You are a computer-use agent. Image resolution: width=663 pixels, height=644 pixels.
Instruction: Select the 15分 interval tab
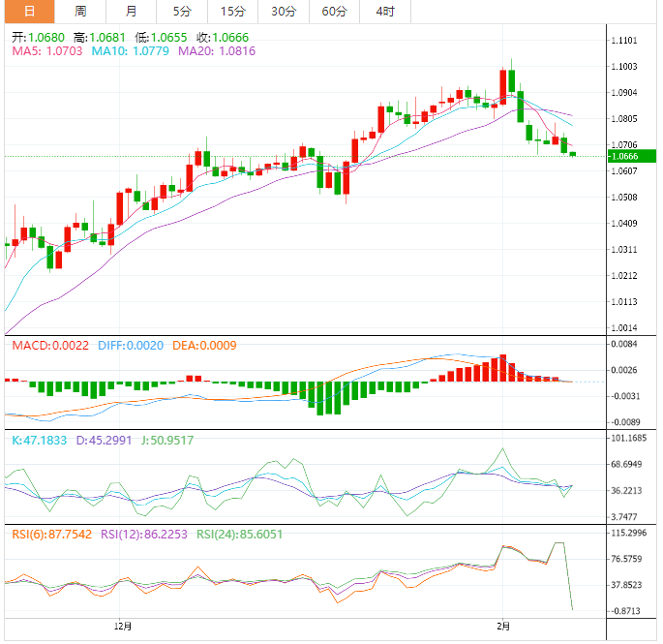click(232, 12)
